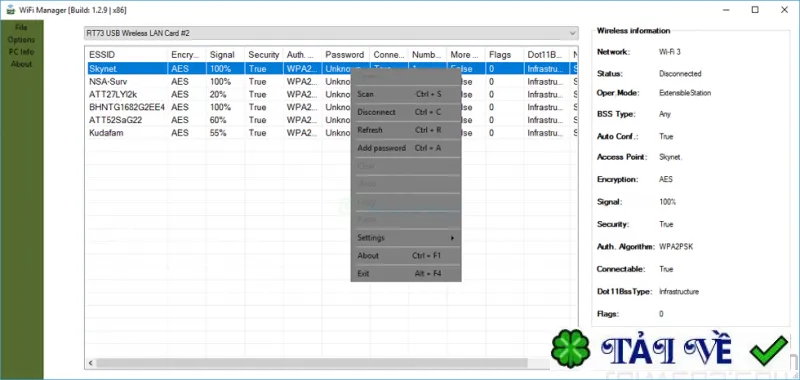
Task: Select the Kudafam network row
Action: coord(332,133)
